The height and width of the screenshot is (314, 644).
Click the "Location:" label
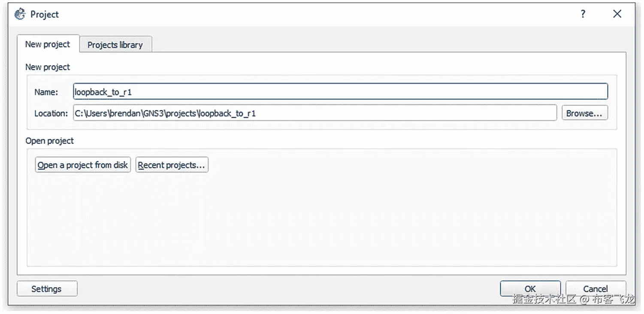(x=51, y=114)
